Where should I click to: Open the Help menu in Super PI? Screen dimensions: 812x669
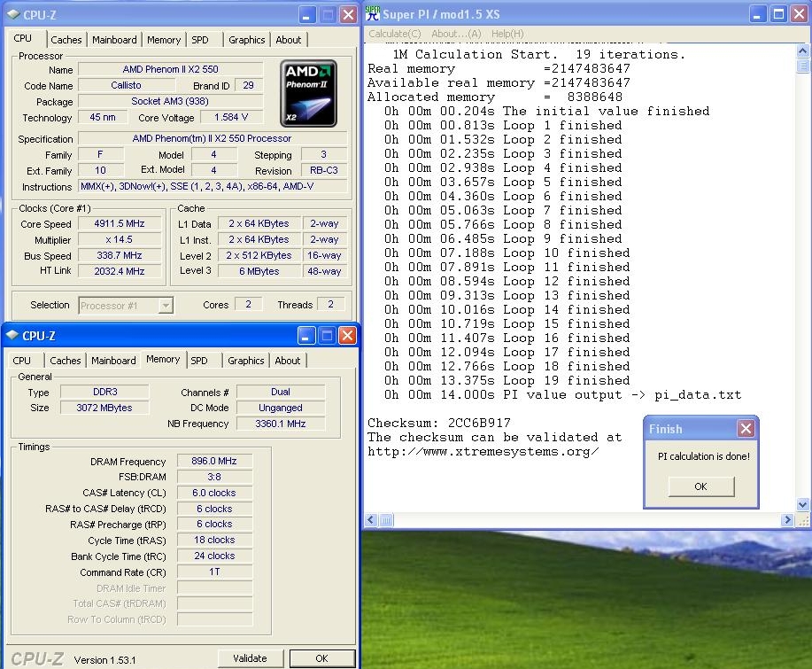pyautogui.click(x=507, y=34)
